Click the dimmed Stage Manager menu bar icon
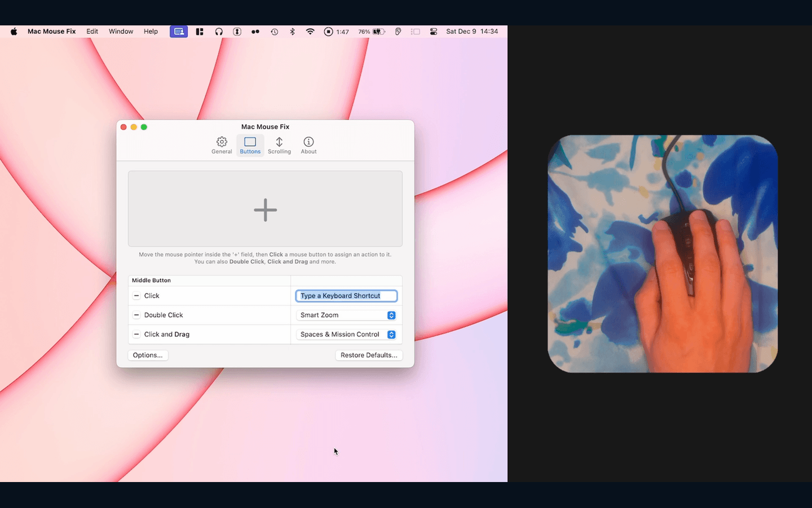This screenshot has width=812, height=508. tap(416, 32)
